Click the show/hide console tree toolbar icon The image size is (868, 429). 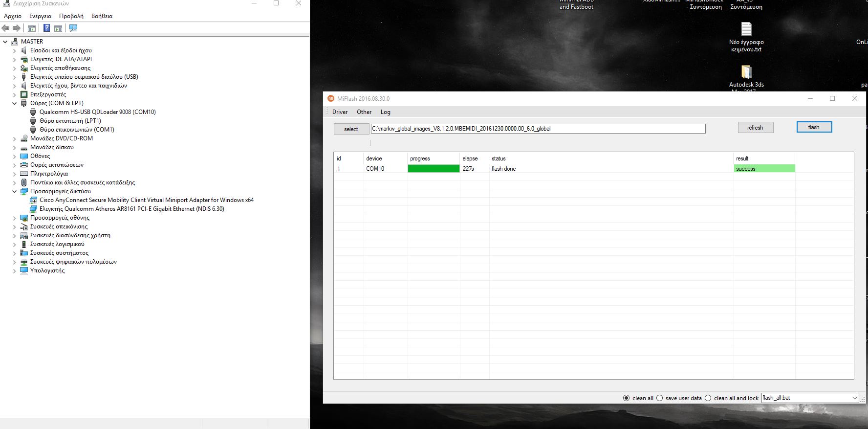32,28
